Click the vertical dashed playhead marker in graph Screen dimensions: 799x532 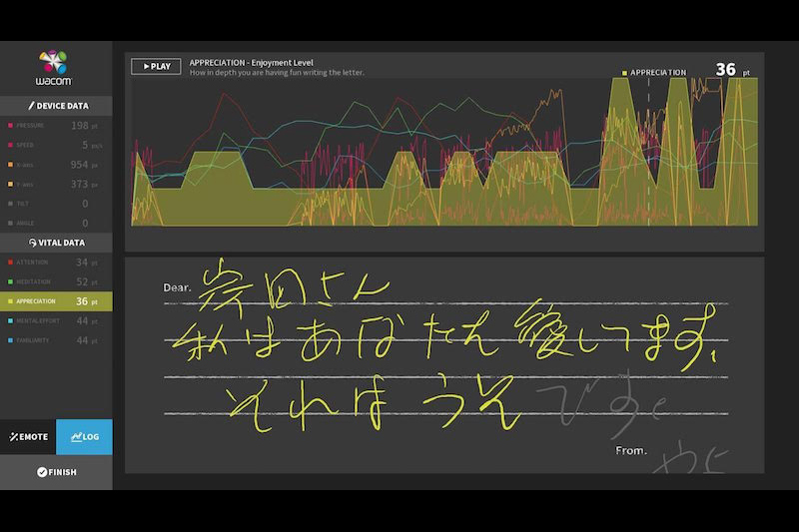coord(648,152)
